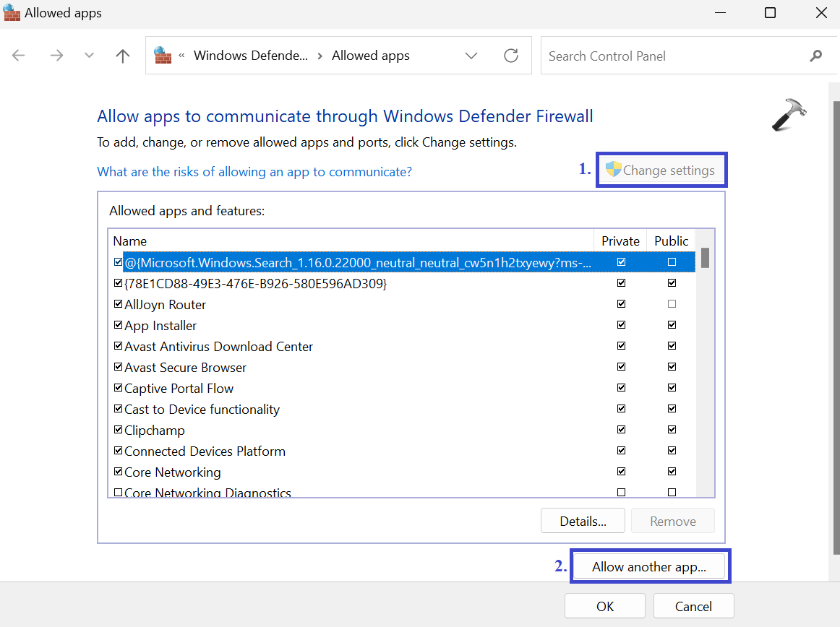Go back using the back arrow
This screenshot has width=840, height=627.
(x=19, y=56)
